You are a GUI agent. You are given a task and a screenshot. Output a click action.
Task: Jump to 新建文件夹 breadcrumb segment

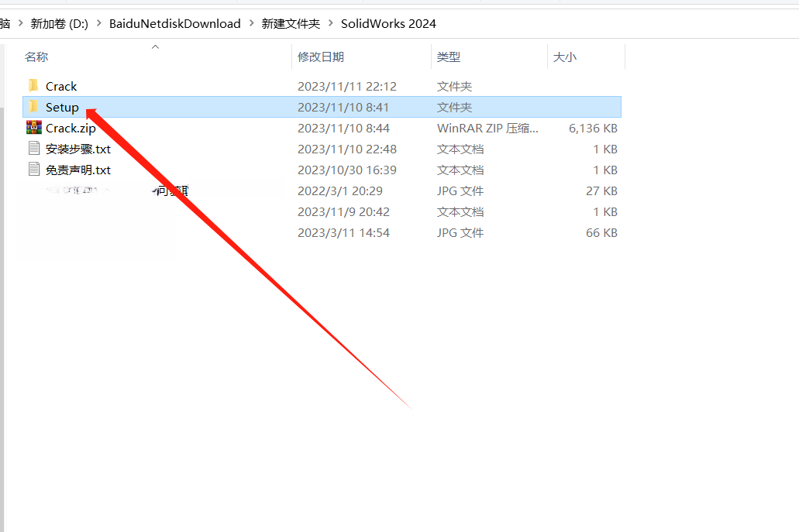(x=291, y=24)
